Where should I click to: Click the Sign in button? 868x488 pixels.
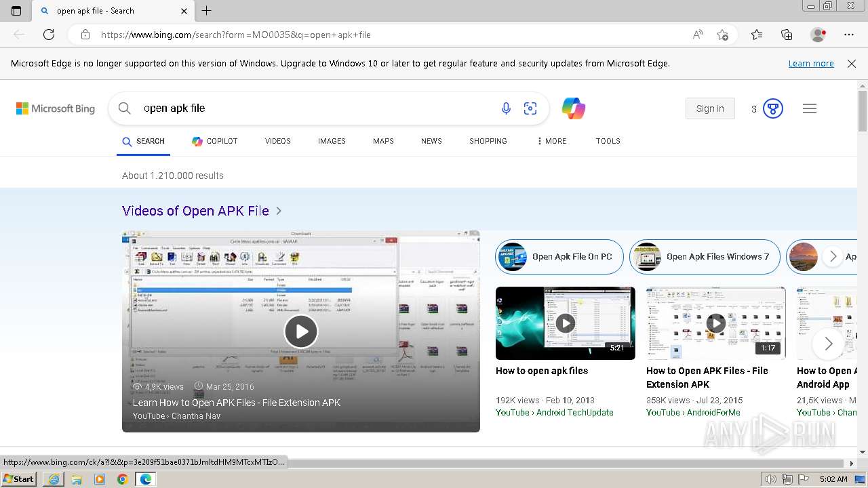click(710, 108)
